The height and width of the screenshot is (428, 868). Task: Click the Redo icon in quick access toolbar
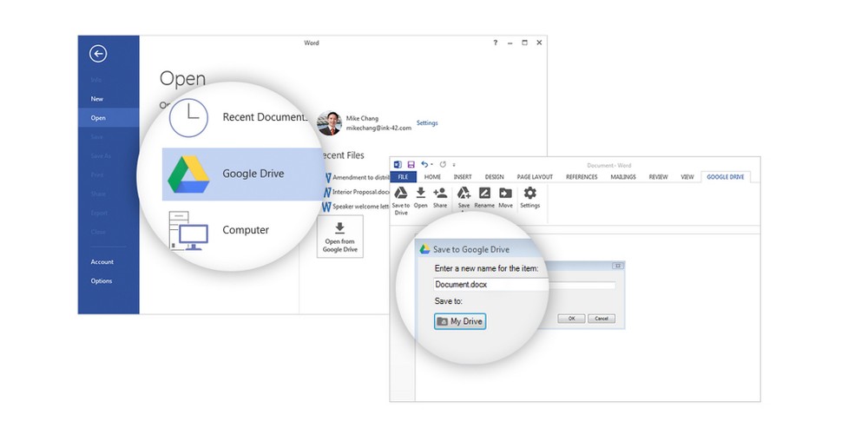(443, 164)
